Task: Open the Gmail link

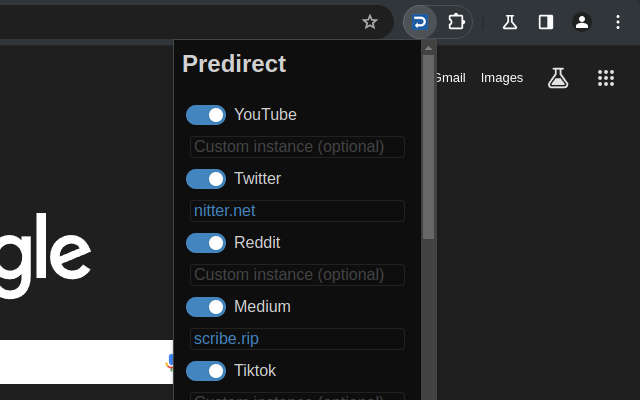Action: coord(451,78)
